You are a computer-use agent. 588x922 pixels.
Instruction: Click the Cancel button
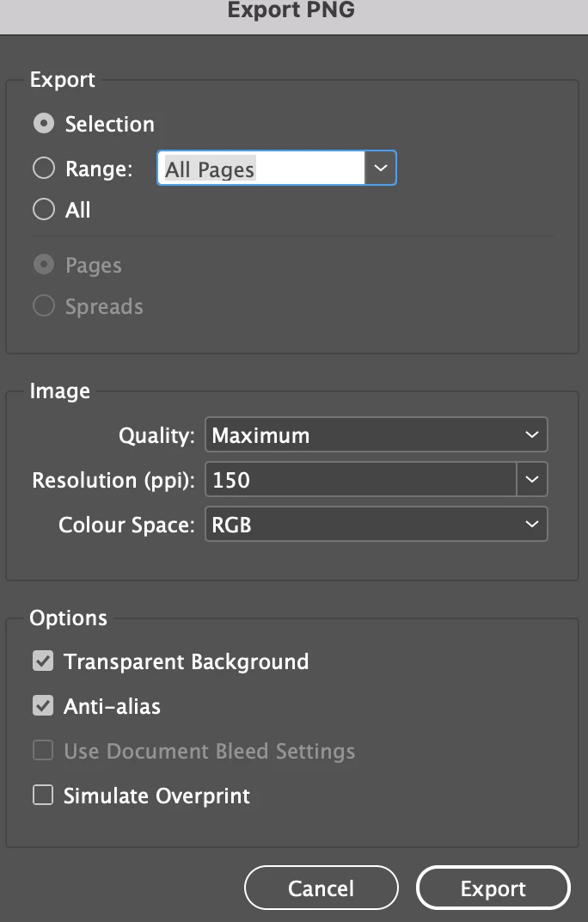click(x=321, y=888)
